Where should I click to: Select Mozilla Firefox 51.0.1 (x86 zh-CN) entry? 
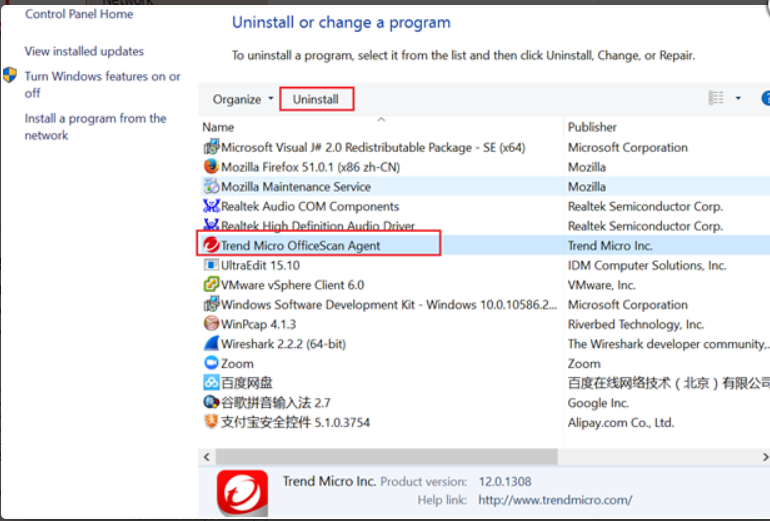(310, 167)
